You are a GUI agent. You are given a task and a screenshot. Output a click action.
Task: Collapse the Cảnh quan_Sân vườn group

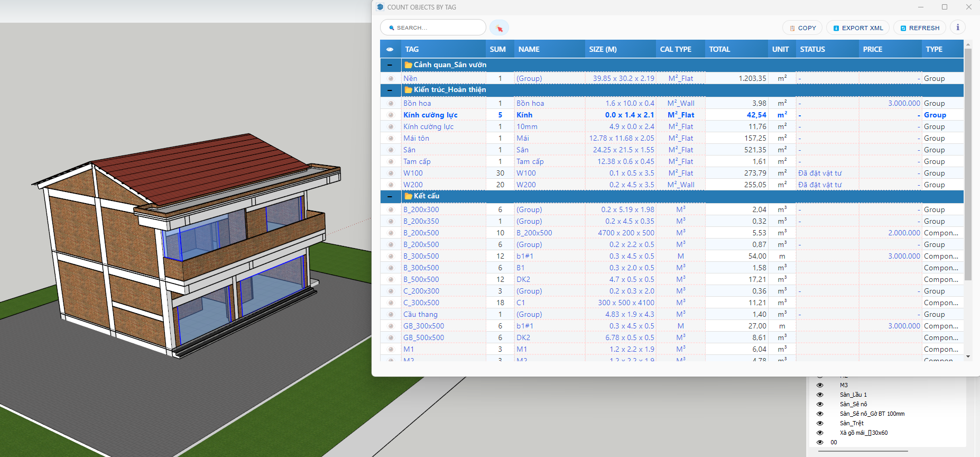(390, 65)
